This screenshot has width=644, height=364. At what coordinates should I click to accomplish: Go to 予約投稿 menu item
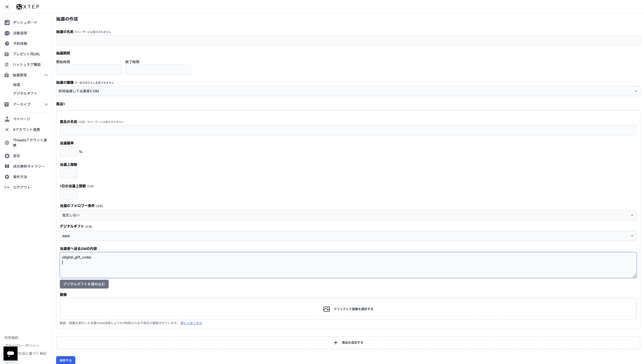click(20, 44)
